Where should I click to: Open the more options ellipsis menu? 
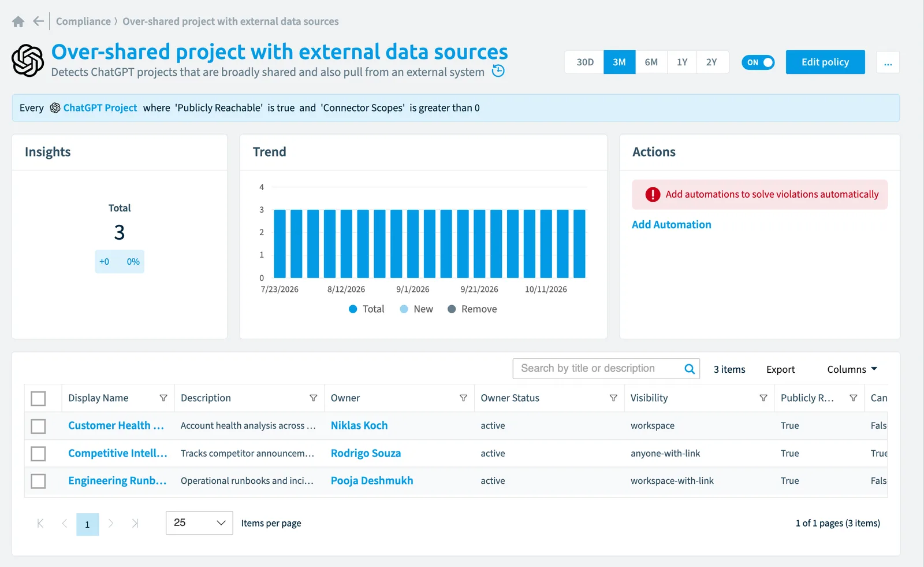(x=888, y=62)
